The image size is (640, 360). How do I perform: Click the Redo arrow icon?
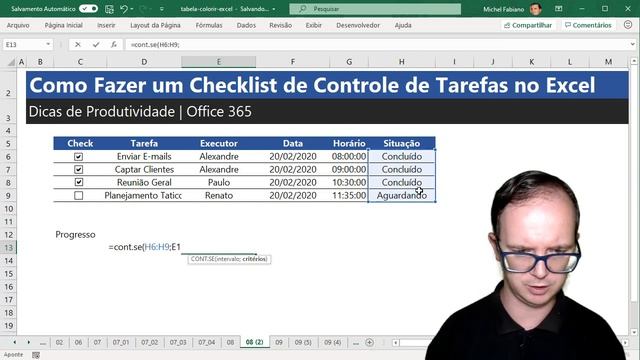pos(143,9)
